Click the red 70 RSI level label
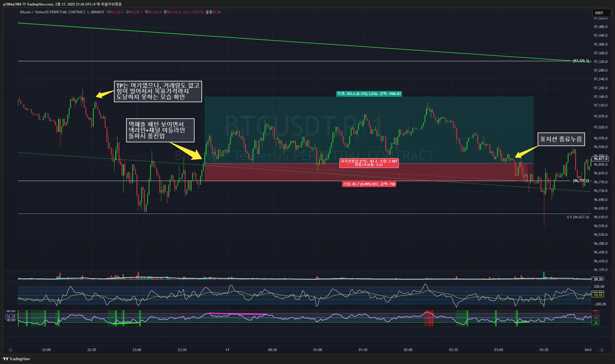 click(x=595, y=313)
